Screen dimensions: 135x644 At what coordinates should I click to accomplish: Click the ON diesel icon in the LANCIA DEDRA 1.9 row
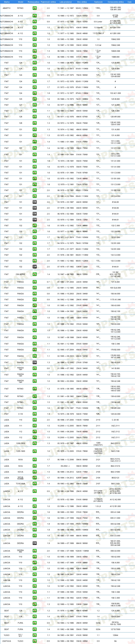pyautogui.click(x=34, y=543)
